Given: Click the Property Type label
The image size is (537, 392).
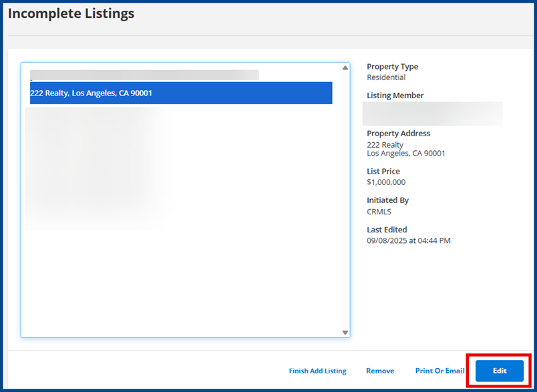Looking at the screenshot, I should pyautogui.click(x=393, y=67).
